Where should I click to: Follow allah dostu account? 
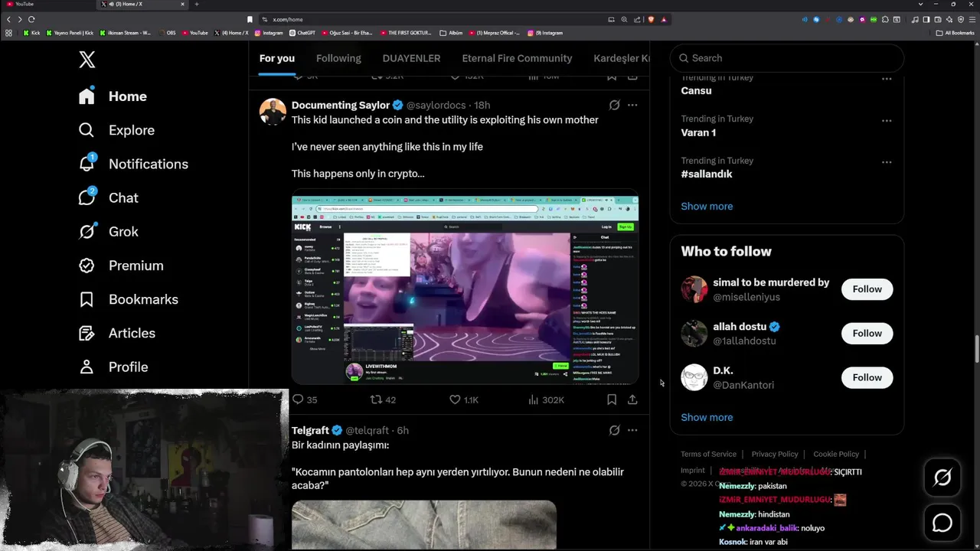pyautogui.click(x=867, y=334)
